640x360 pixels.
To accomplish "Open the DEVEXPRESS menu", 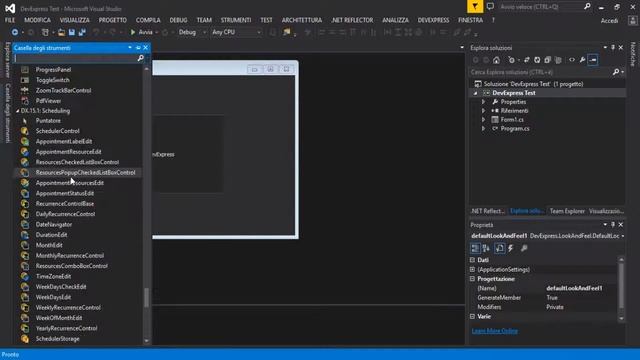I will [x=433, y=20].
